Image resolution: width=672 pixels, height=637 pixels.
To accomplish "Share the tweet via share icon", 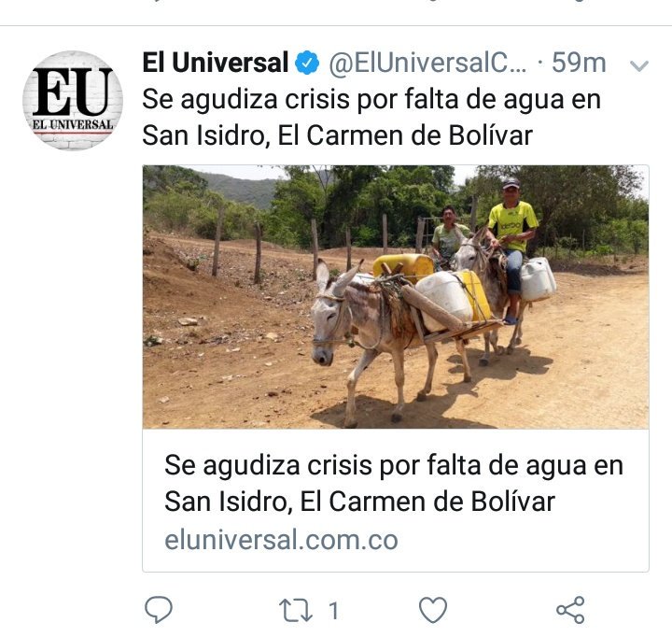I will pos(570,610).
